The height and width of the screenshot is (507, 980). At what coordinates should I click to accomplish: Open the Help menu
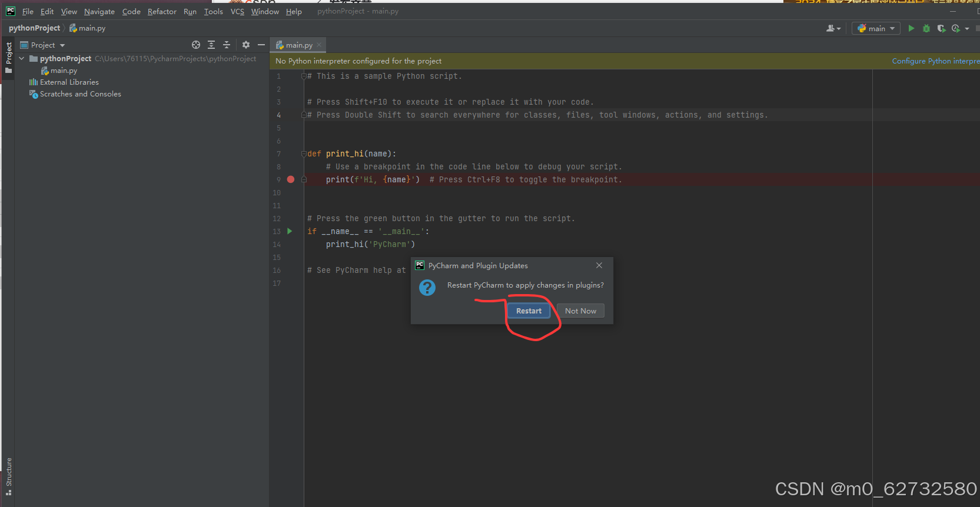(294, 11)
